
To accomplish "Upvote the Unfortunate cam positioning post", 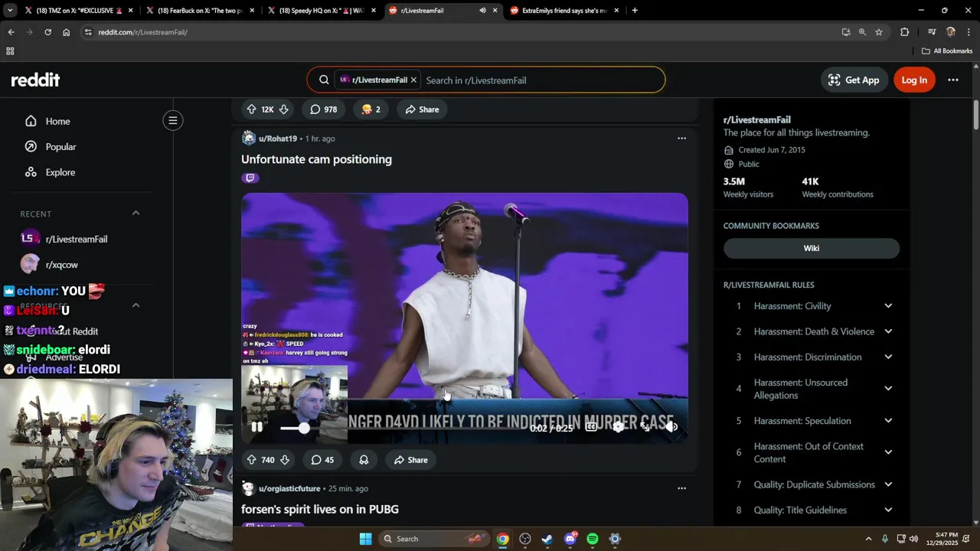I will pos(251,460).
